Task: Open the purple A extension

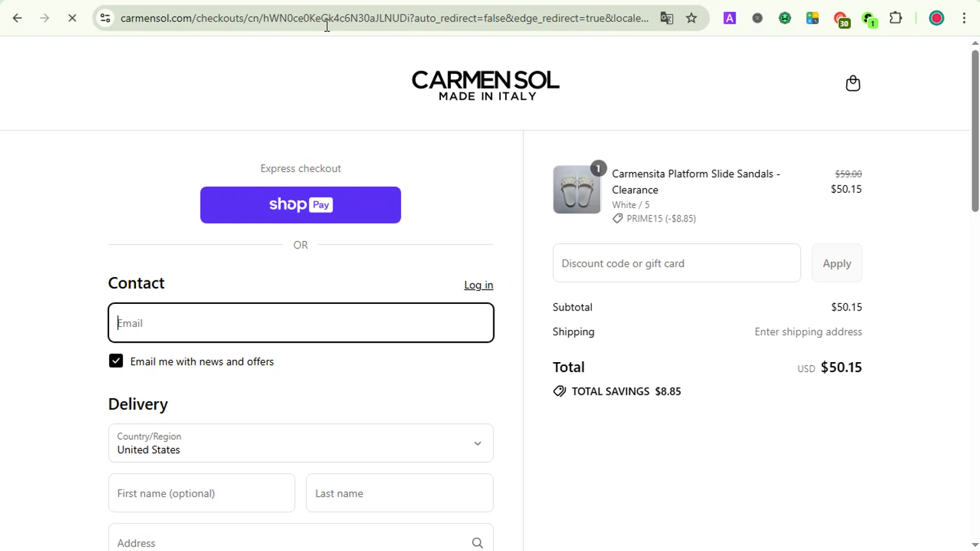Action: (730, 18)
